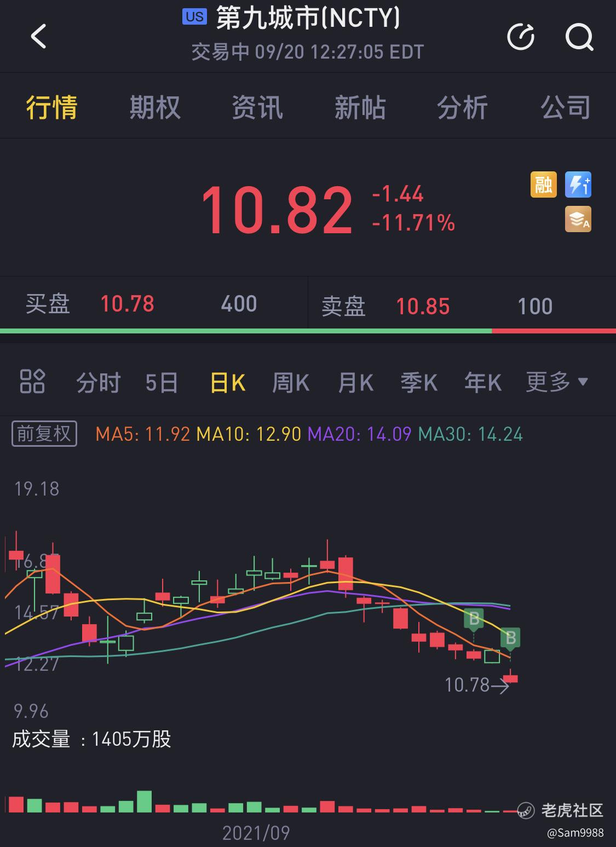Open the 资讯 tab
The image size is (616, 847).
point(257,107)
